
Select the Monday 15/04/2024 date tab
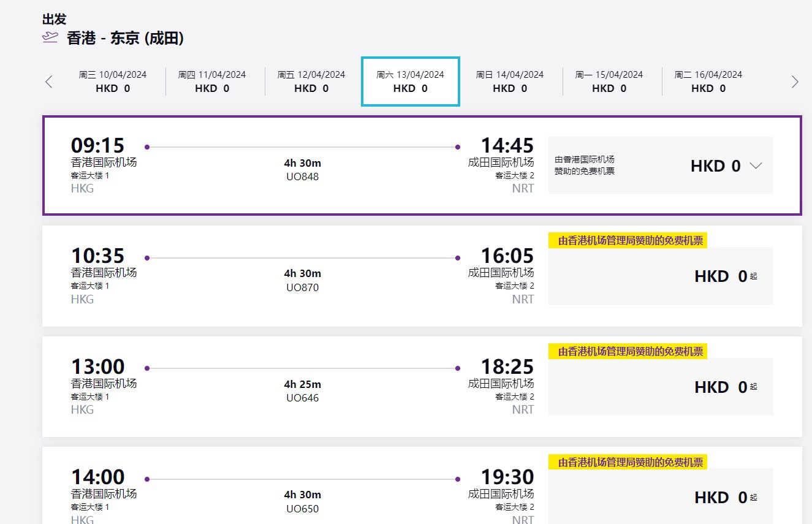click(609, 82)
